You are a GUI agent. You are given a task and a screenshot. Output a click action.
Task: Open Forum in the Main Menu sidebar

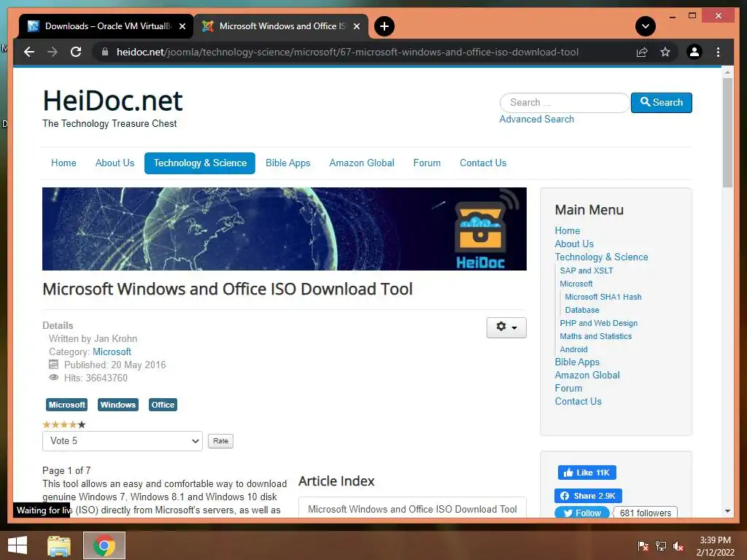[x=568, y=389]
